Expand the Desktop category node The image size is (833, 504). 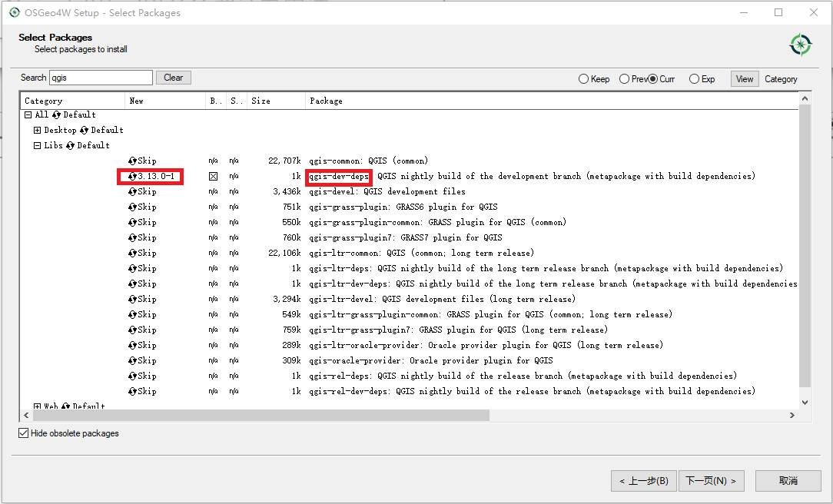37,130
